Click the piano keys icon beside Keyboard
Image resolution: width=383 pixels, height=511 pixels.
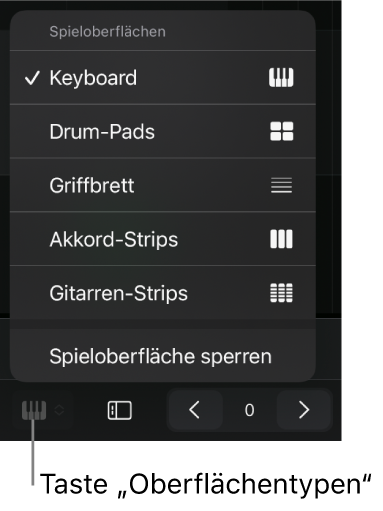[x=281, y=78]
